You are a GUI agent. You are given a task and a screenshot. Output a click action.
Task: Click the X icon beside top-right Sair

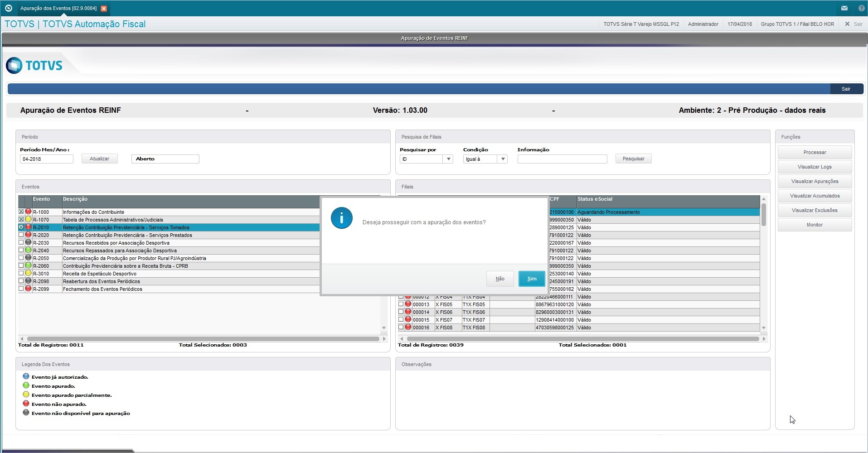click(847, 24)
